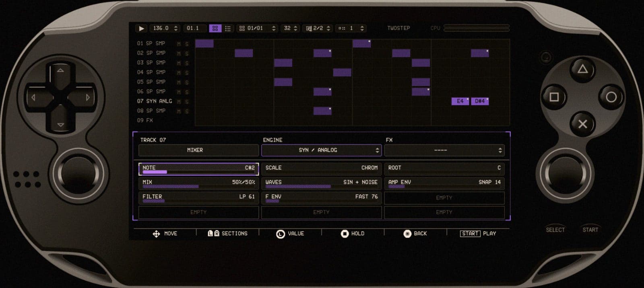The height and width of the screenshot is (288, 644).
Task: Adjust the value 1 stepper arrows
Action: tap(362, 28)
